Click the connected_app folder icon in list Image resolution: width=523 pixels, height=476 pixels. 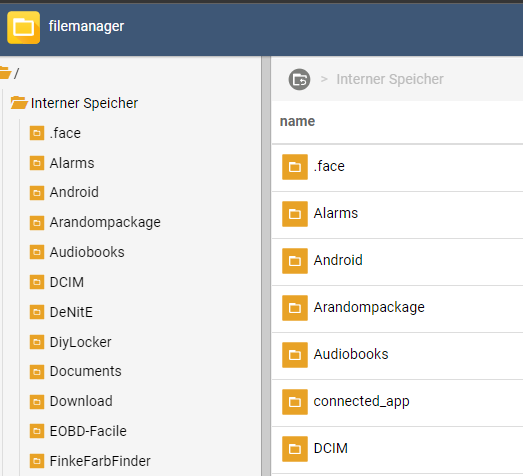pos(295,402)
